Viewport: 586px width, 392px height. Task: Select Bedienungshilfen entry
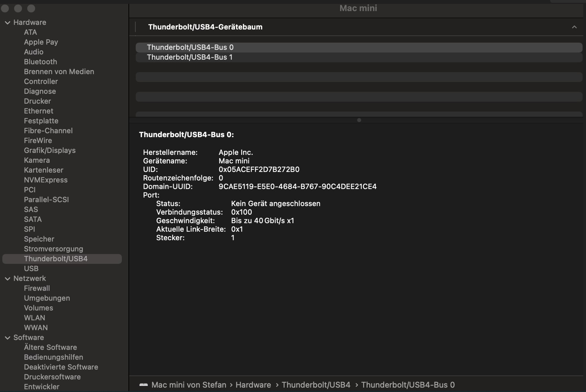[54, 357]
